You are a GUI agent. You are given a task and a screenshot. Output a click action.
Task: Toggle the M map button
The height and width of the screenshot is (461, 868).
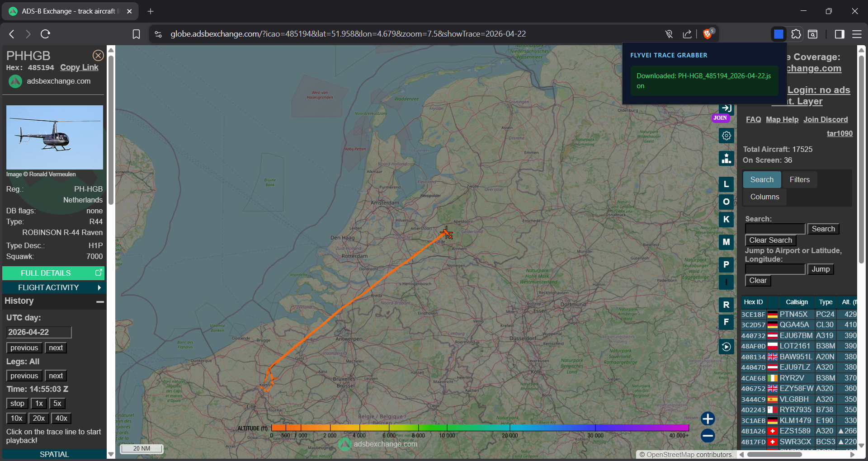coord(726,242)
